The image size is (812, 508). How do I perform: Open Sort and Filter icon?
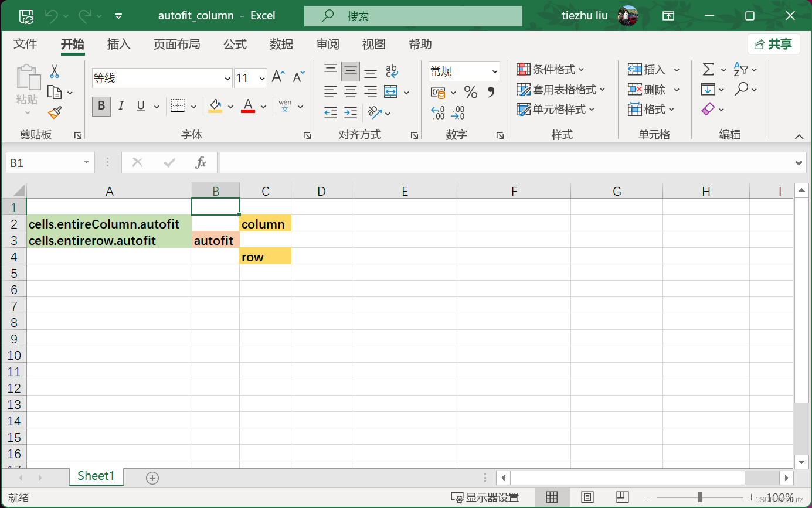click(741, 70)
